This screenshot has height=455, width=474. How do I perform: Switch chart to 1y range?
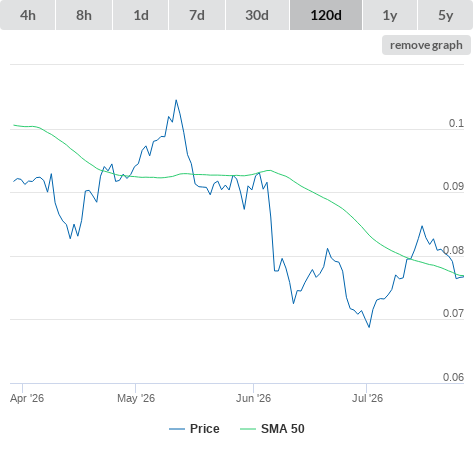click(390, 15)
